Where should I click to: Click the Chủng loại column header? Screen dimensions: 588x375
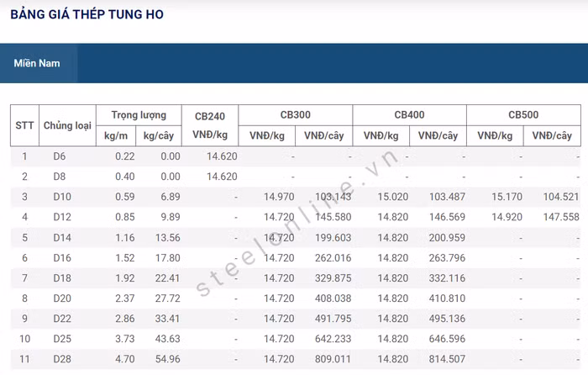coord(67,125)
